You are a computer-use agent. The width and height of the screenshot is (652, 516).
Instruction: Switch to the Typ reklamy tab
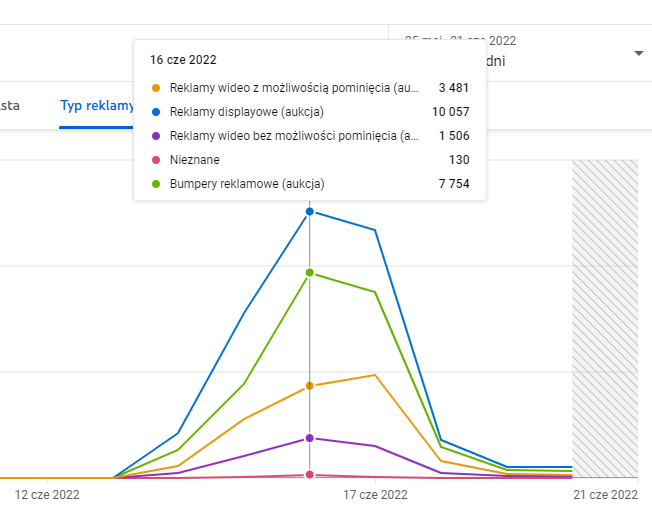[96, 106]
